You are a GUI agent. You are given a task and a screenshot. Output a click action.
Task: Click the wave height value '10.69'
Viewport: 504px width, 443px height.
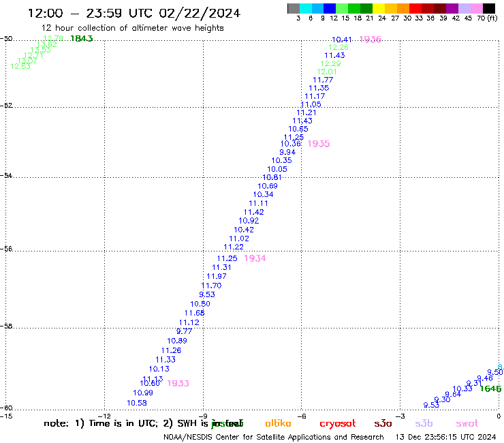click(x=268, y=186)
